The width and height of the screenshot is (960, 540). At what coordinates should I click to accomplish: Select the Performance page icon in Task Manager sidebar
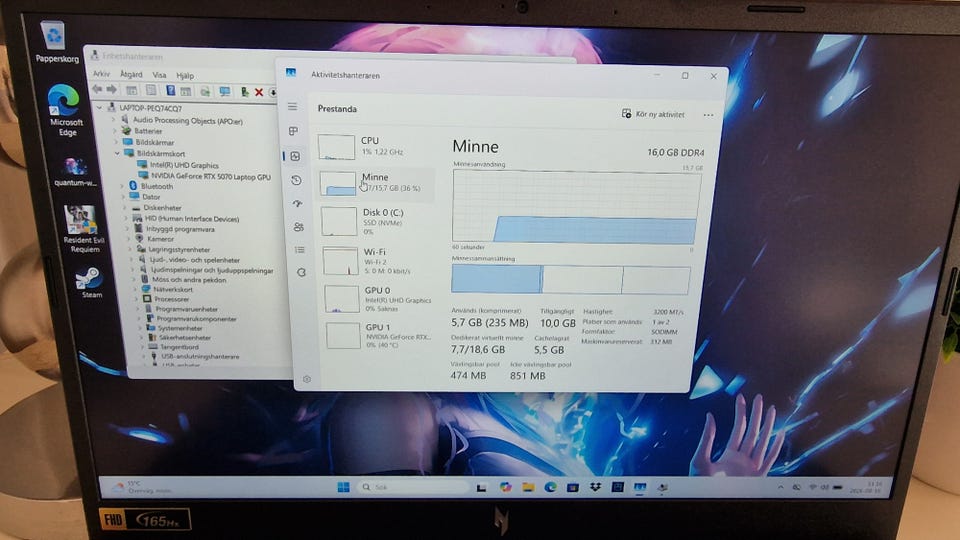pyautogui.click(x=295, y=156)
